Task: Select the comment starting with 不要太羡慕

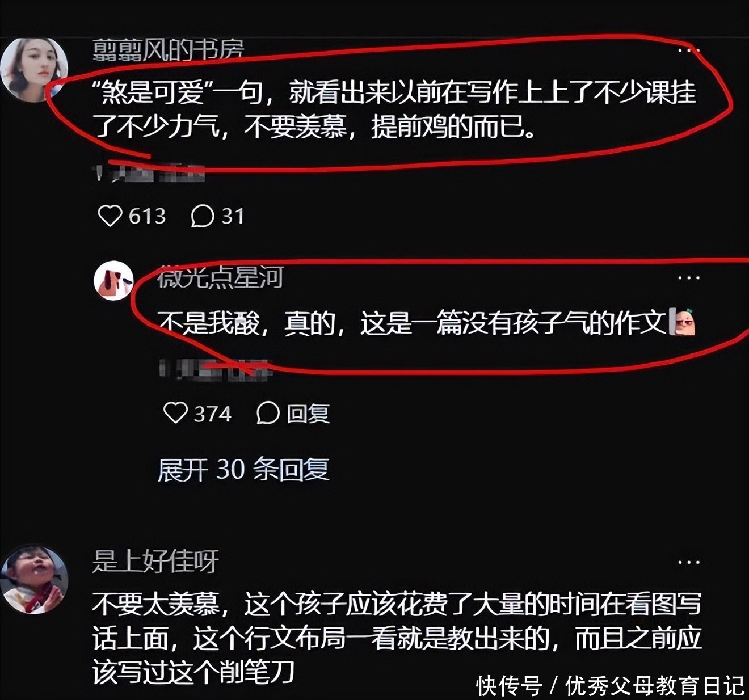Action: click(x=397, y=638)
